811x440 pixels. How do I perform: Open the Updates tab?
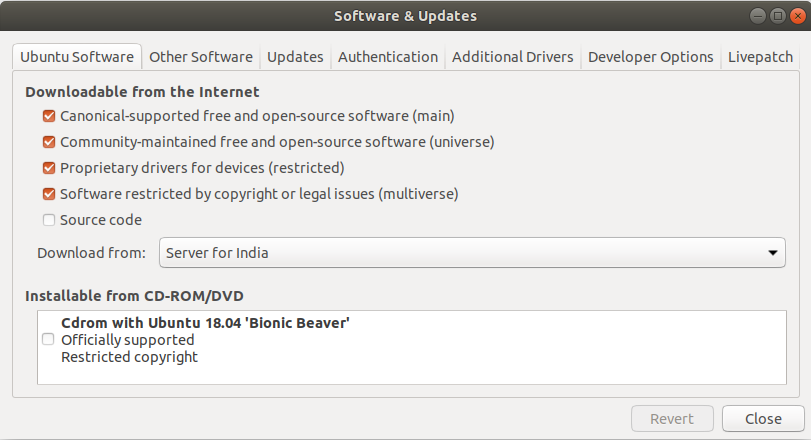[x=295, y=57]
